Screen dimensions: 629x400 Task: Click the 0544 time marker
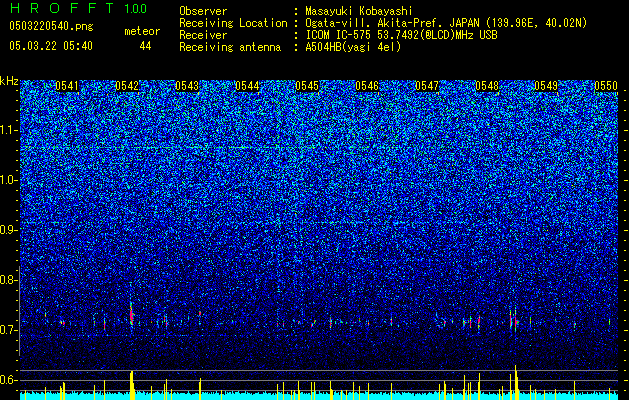(247, 86)
